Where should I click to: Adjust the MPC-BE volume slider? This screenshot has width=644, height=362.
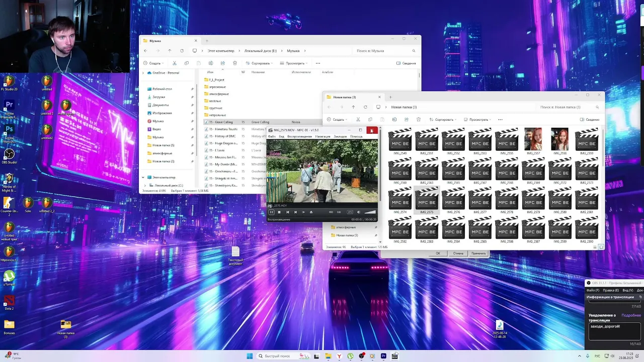(370, 212)
